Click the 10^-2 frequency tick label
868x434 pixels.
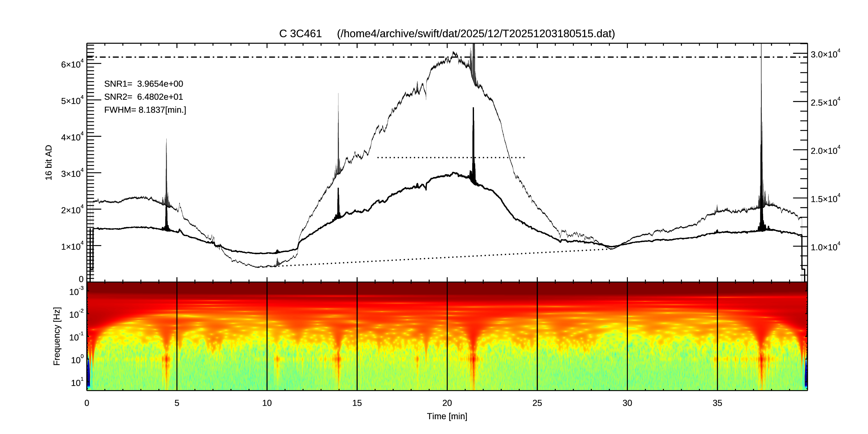point(76,314)
